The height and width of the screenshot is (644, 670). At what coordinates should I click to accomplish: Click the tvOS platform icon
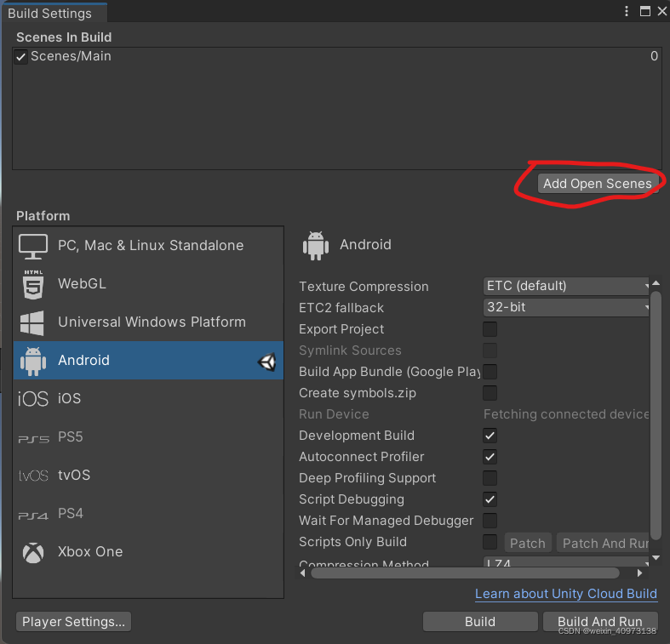pos(33,476)
